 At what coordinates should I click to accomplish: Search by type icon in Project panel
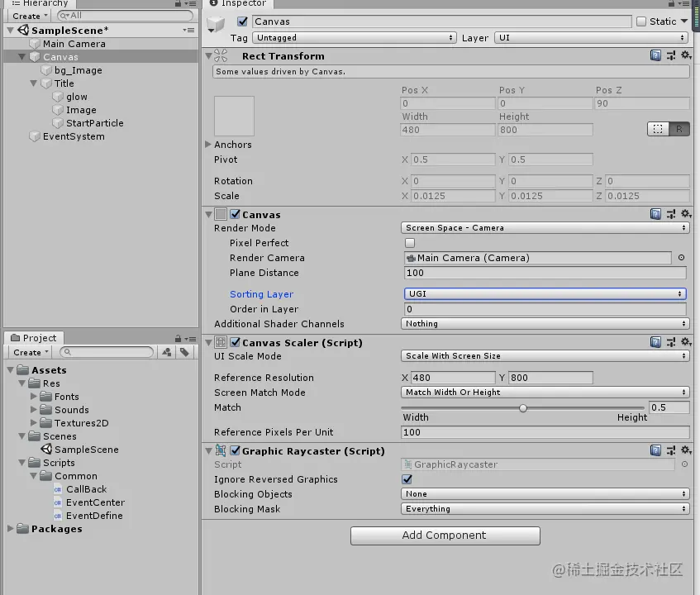pyautogui.click(x=166, y=352)
